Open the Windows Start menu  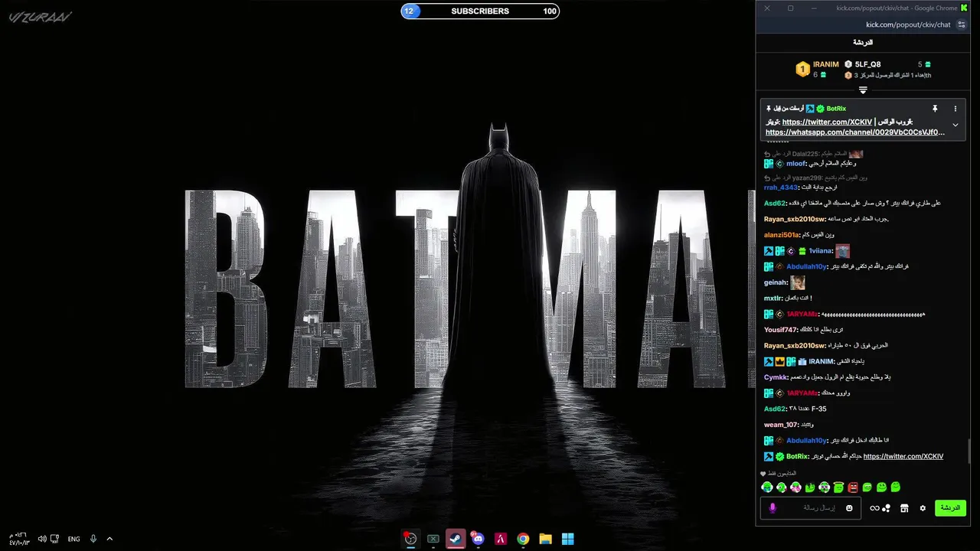click(x=567, y=539)
